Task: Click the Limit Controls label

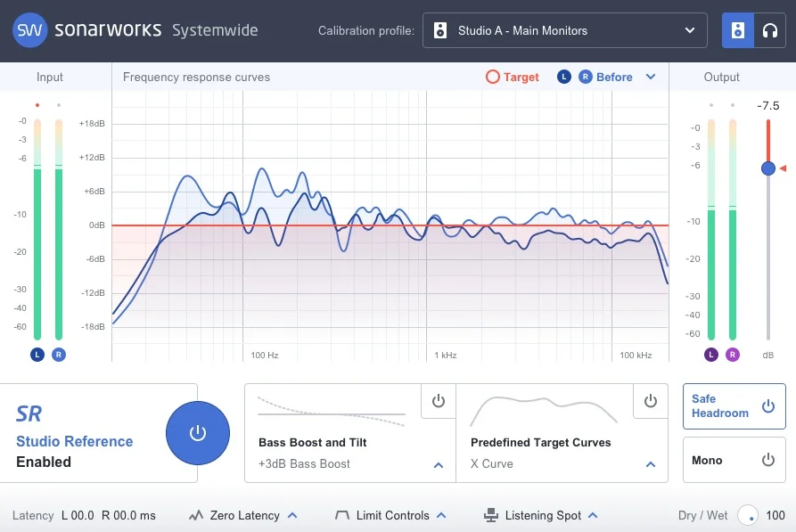Action: click(392, 515)
